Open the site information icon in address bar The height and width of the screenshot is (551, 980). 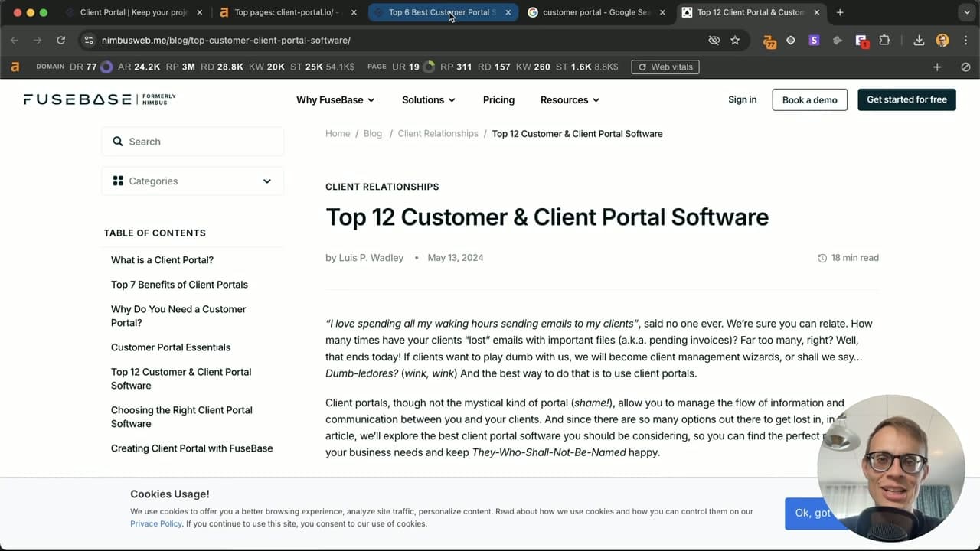88,40
